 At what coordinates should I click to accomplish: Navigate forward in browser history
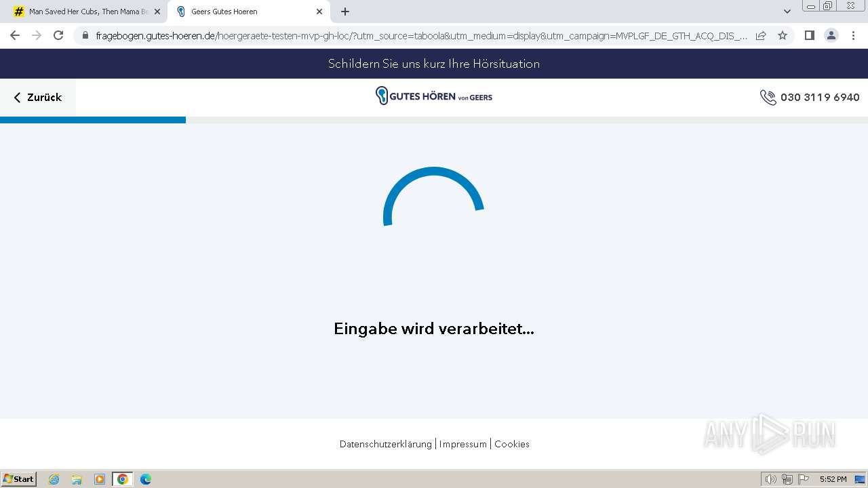[x=37, y=35]
